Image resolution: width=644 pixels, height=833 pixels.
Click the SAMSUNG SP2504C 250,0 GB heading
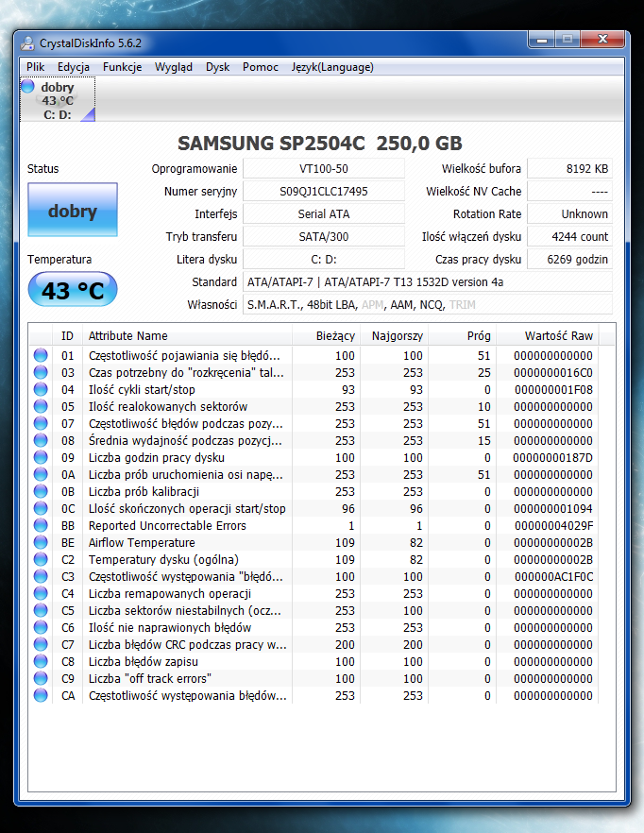[x=320, y=143]
